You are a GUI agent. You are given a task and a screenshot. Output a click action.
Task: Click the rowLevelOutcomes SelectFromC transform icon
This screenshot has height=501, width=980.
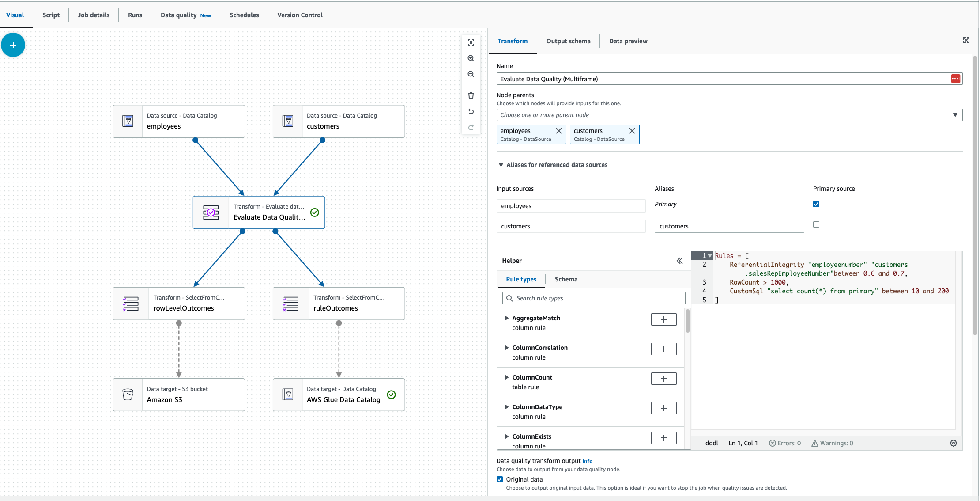(130, 303)
